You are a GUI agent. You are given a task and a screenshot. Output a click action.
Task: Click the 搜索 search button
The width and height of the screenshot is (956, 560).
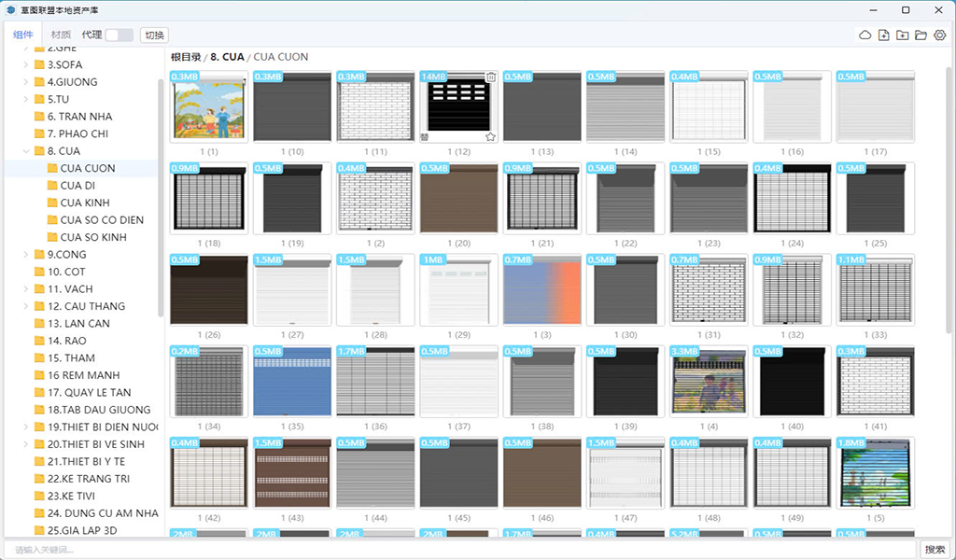[x=935, y=550]
